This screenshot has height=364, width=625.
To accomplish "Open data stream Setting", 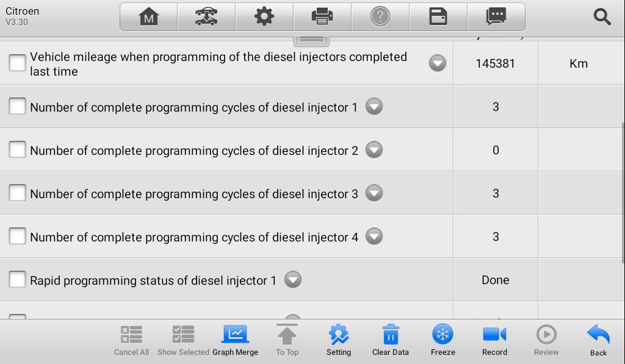I will tap(339, 340).
